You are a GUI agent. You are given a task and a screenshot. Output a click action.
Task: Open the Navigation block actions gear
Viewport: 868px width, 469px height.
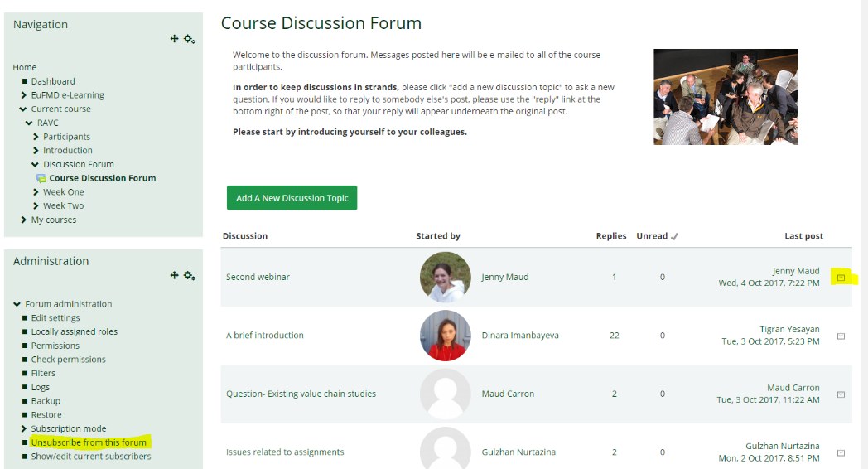point(190,39)
